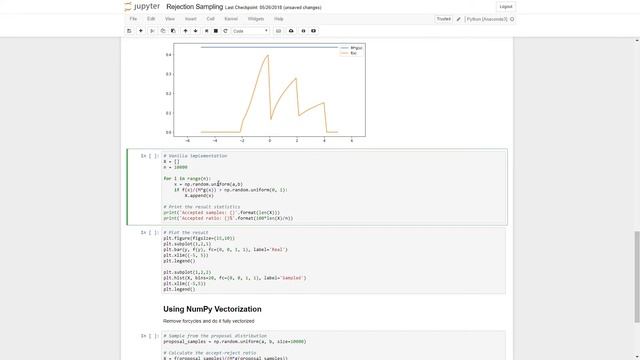Image resolution: width=640 pixels, height=360 pixels.
Task: Rename notebook via Rejection Sampling title
Action: pos(195,7)
